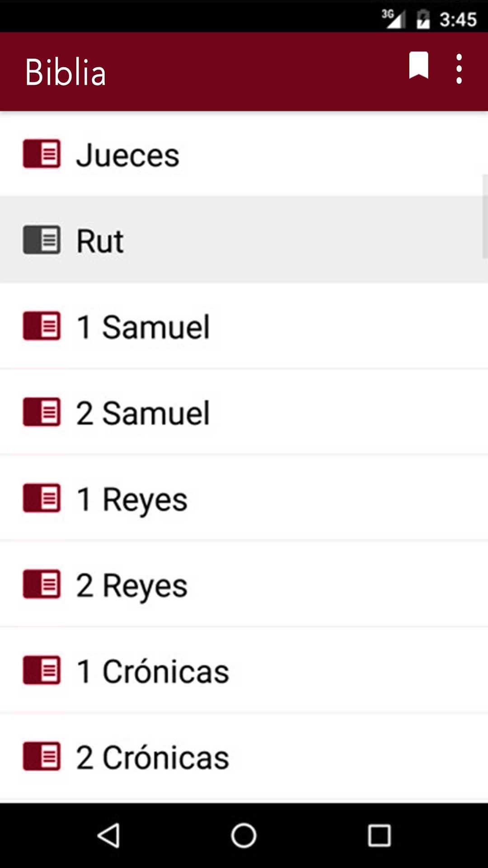Image resolution: width=488 pixels, height=868 pixels.
Task: Open the book Jueces
Action: tap(128, 155)
